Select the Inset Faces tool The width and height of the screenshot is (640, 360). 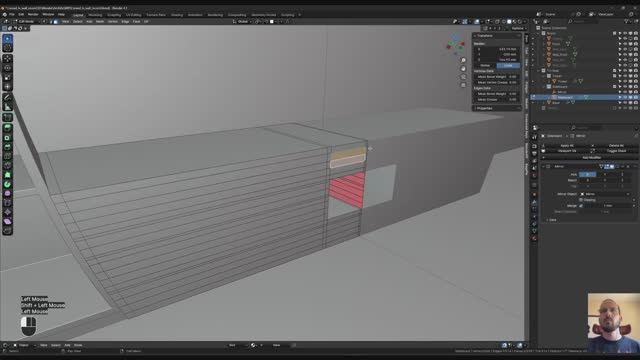[x=7, y=138]
